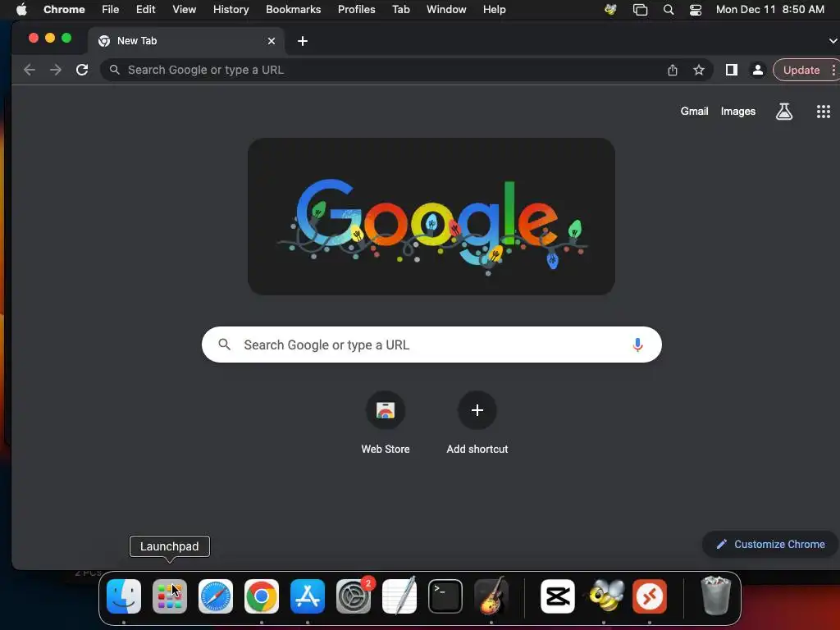Open the Chrome three-dot menu beside Update
Screen dimensions: 840x630
coord(833,71)
